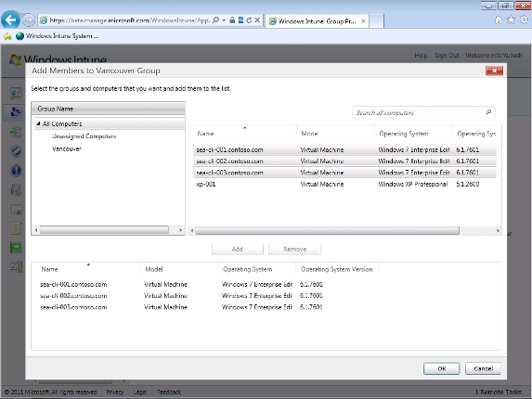Open Alerts info icon in Intune sidebar

[x=16, y=171]
